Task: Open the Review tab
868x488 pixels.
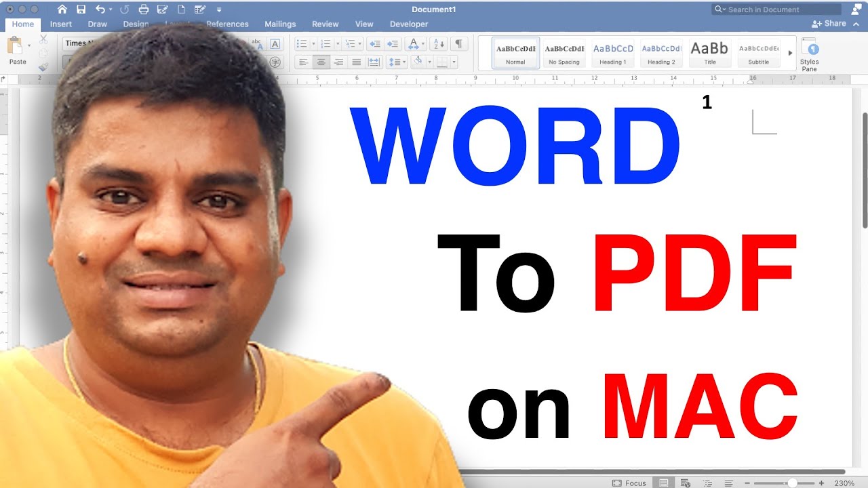Action: coord(325,24)
